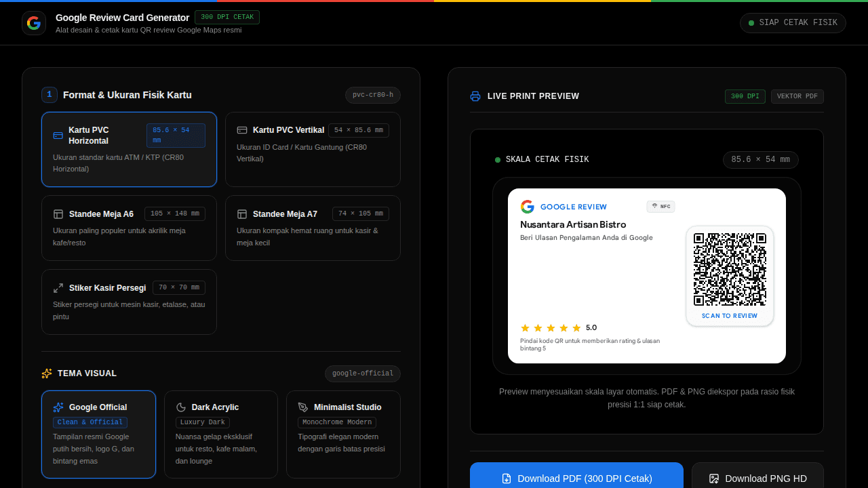
Task: Choose the Standee Meja A6 format
Action: click(x=129, y=228)
